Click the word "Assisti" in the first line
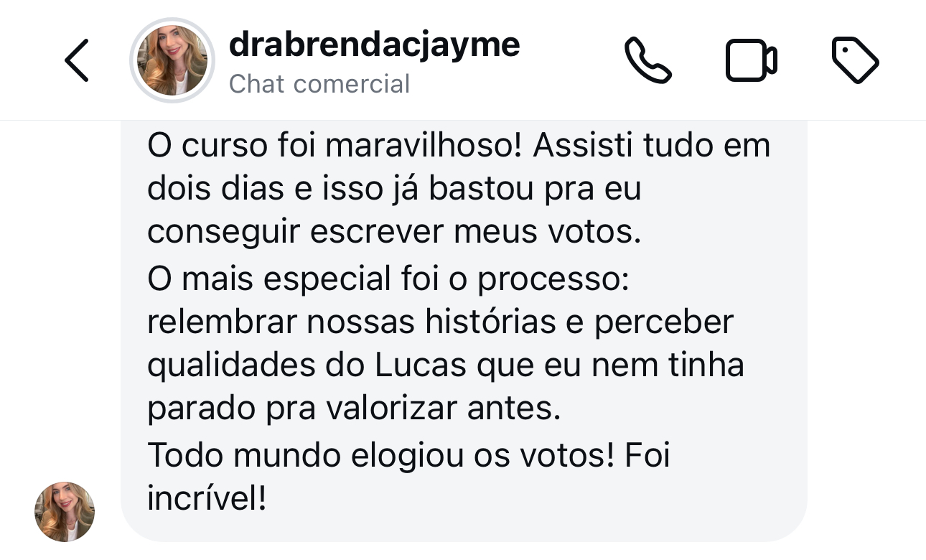 [583, 146]
